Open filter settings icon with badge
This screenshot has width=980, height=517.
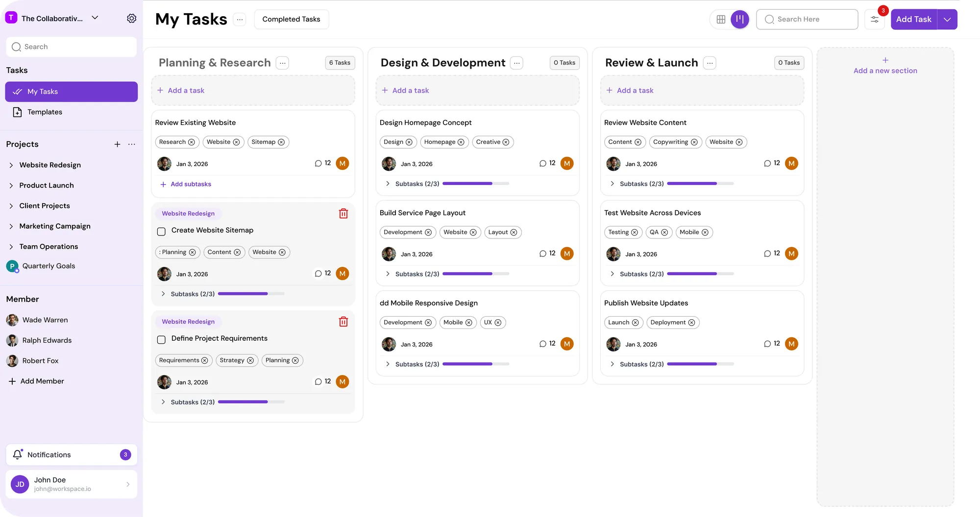875,20
